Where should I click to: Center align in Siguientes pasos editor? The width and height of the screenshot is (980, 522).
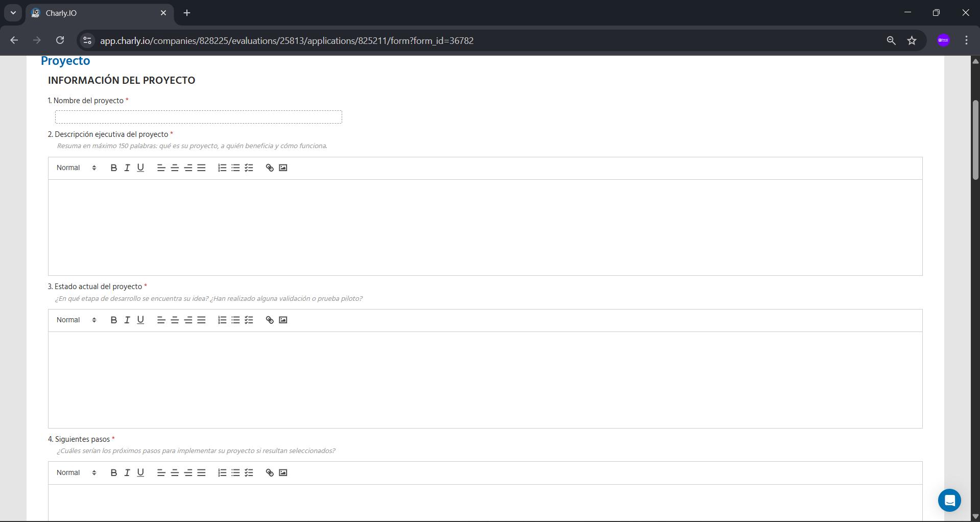coord(175,472)
